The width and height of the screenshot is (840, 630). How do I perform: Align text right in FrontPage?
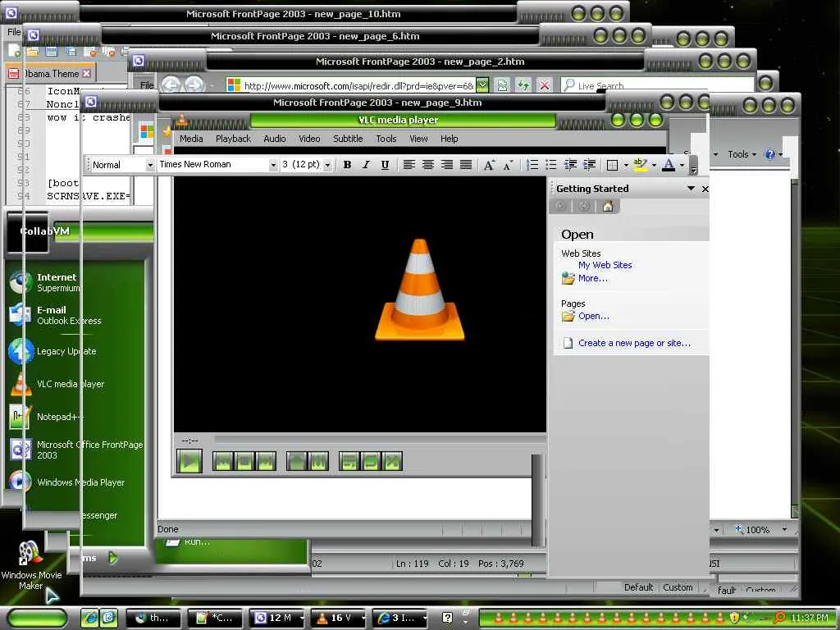[x=447, y=164]
